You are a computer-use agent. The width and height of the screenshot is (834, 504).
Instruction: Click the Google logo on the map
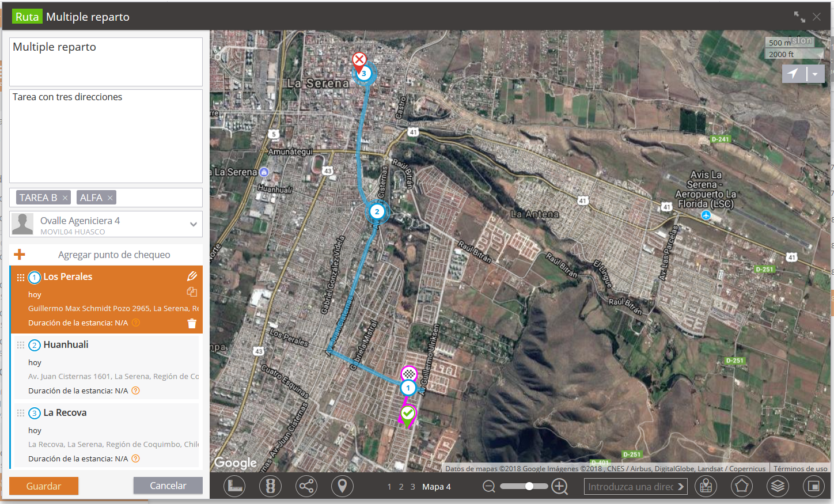(x=235, y=463)
